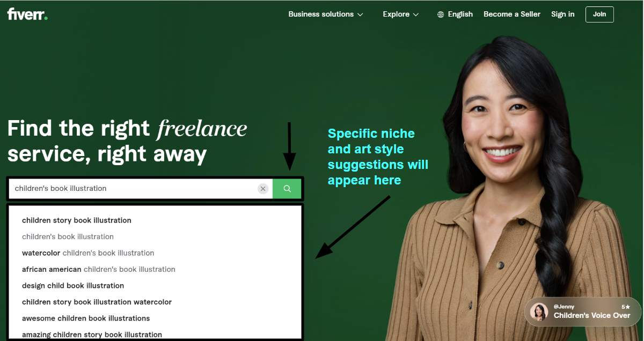This screenshot has width=644, height=341.
Task: Open the Become a Seller link
Action: (x=512, y=14)
